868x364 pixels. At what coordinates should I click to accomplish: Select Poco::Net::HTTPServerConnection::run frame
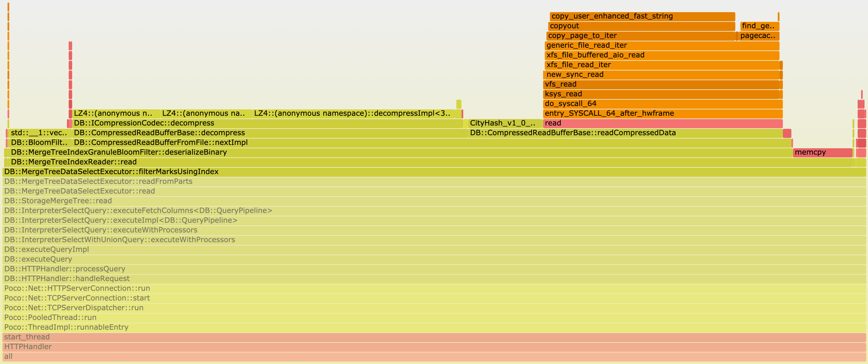434,289
